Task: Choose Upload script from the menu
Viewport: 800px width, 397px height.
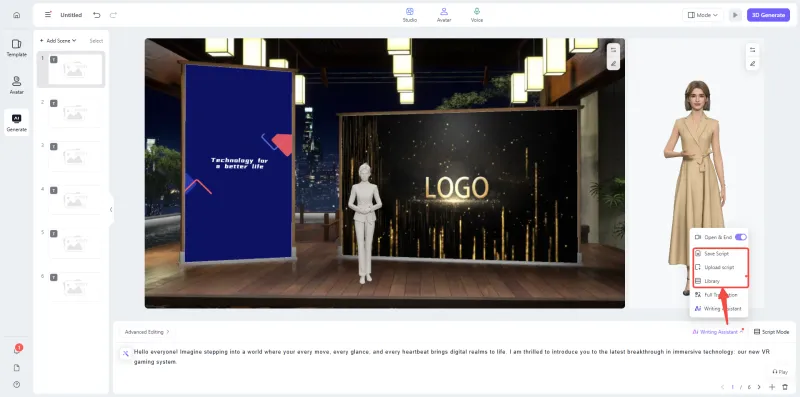Action: 719,267
